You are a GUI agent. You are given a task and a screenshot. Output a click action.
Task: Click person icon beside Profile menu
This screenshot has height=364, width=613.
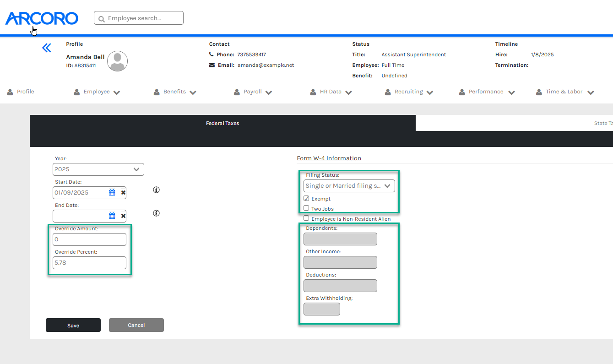tap(10, 92)
